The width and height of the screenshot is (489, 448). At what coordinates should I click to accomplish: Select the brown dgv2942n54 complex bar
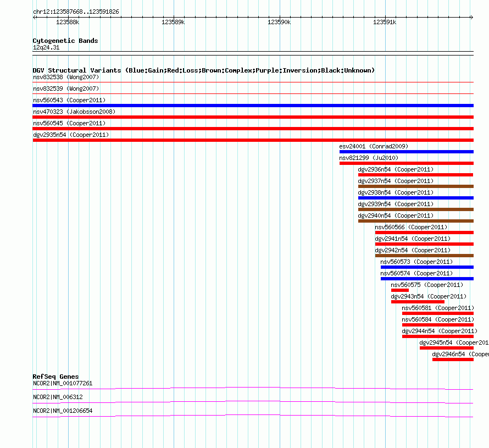[x=424, y=256]
